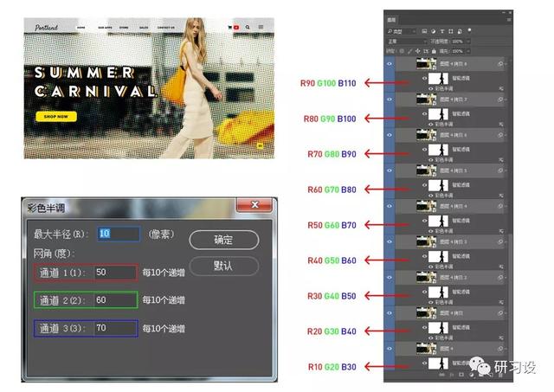The width and height of the screenshot is (554, 392).
Task: Hide the topmost layer 图层 4 拷贝 8
Action: click(390, 63)
